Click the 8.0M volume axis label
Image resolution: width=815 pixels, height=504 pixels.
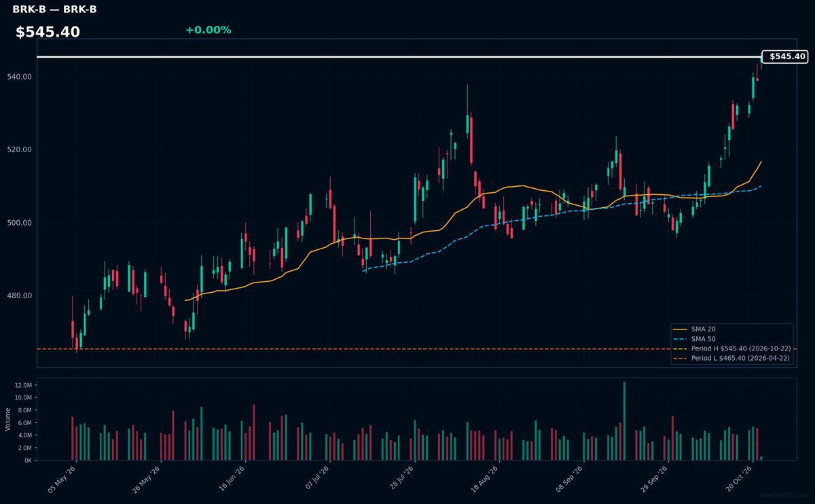tap(24, 410)
